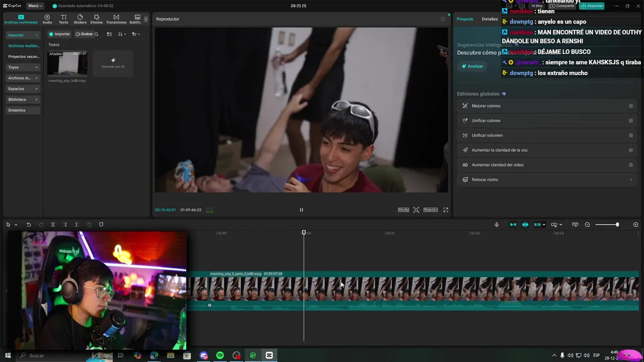Open the Texto tool tab

[x=63, y=19]
